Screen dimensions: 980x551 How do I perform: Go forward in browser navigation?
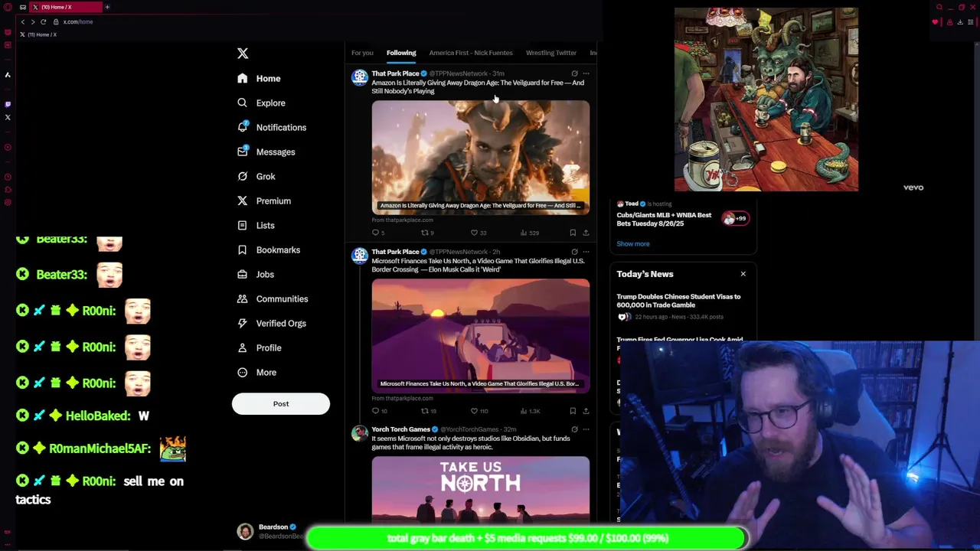(x=33, y=21)
